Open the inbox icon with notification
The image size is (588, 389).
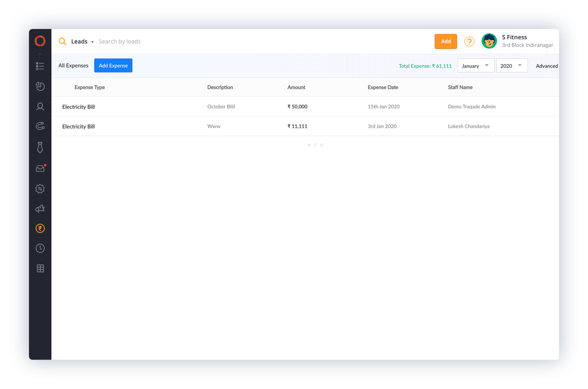pos(40,168)
